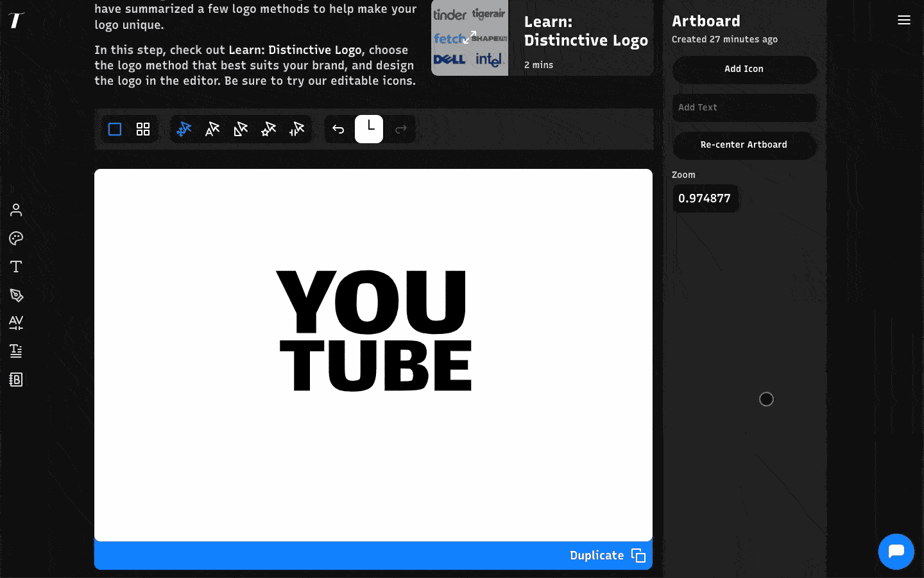Click the Add Text input field
Image resolution: width=924 pixels, height=578 pixels.
pyautogui.click(x=744, y=107)
